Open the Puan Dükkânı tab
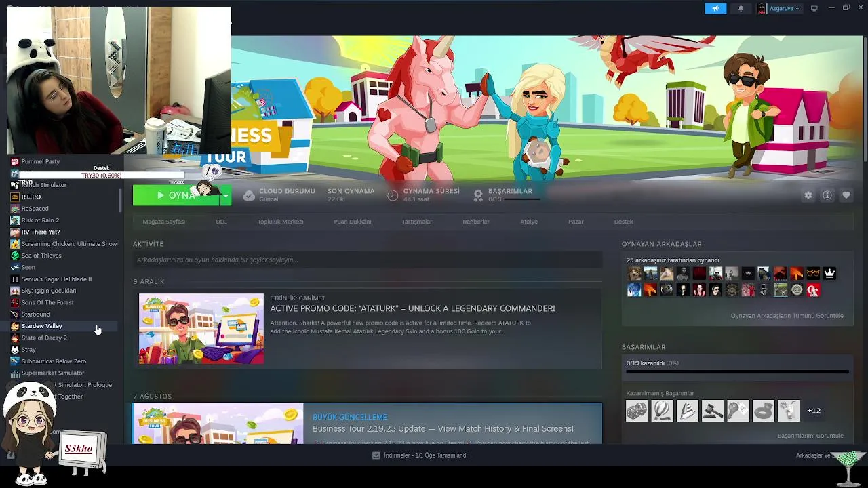The image size is (868, 488). pos(352,222)
